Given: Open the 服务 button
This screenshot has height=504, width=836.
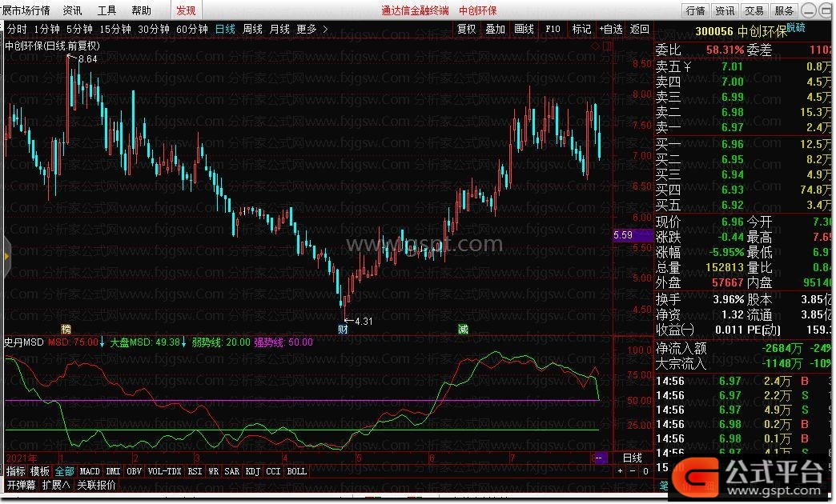Looking at the screenshot, I should tap(784, 10).
